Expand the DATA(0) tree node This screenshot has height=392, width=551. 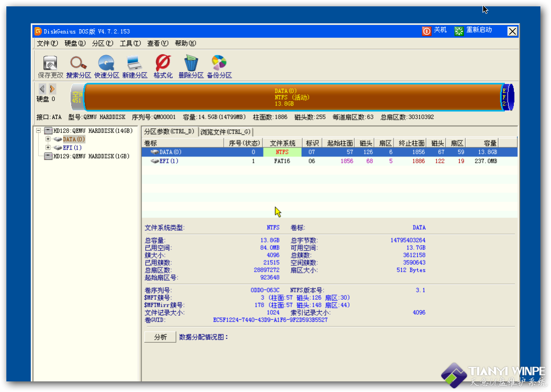[48, 139]
